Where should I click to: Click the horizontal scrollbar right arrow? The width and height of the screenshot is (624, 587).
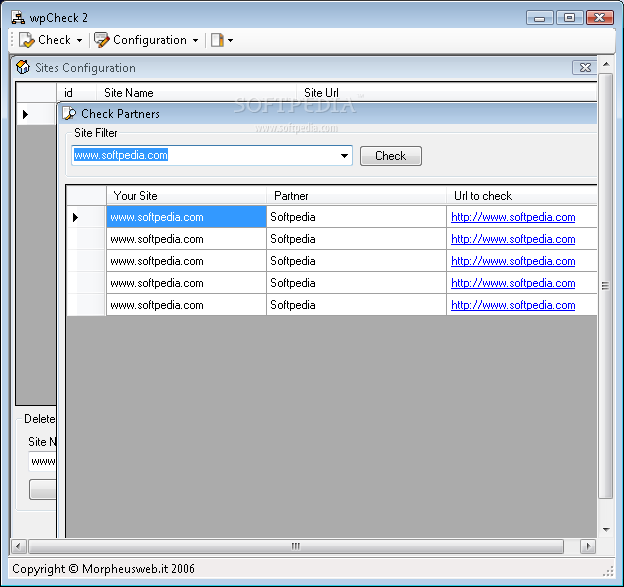tap(588, 546)
